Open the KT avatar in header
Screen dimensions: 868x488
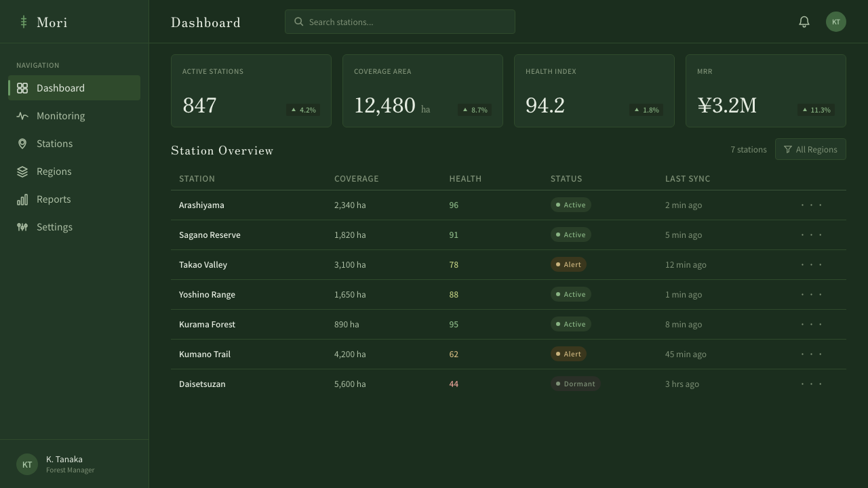(x=836, y=22)
